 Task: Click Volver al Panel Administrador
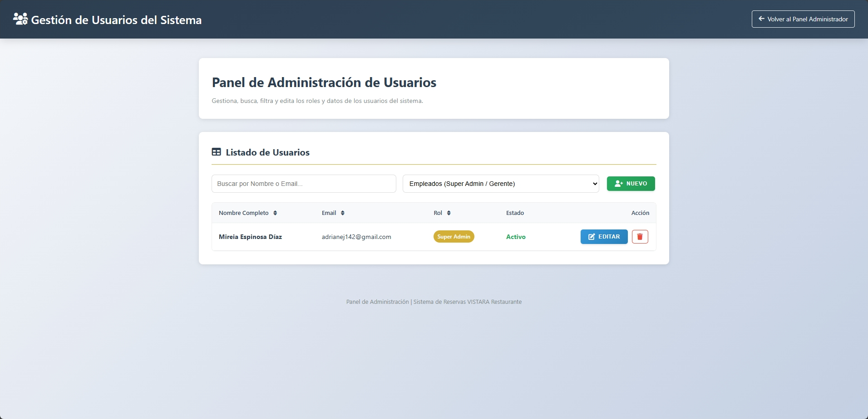pyautogui.click(x=803, y=19)
